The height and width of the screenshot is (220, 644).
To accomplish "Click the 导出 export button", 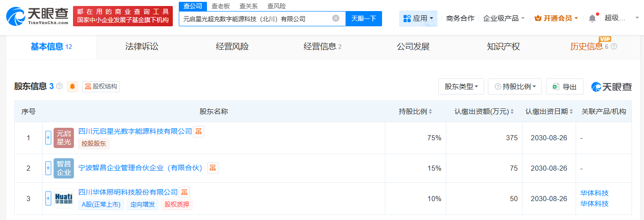I will tap(565, 87).
